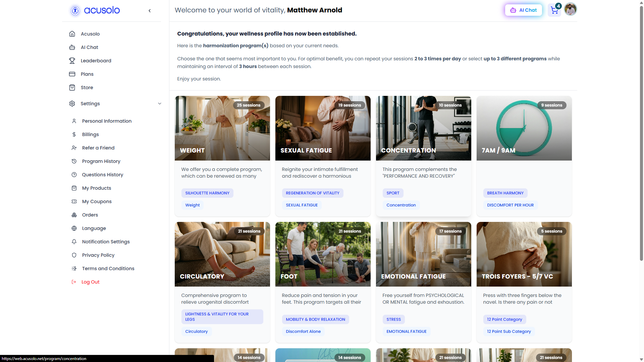Open the Acusolo home icon in sidebar
This screenshot has height=362, width=644.
72,34
